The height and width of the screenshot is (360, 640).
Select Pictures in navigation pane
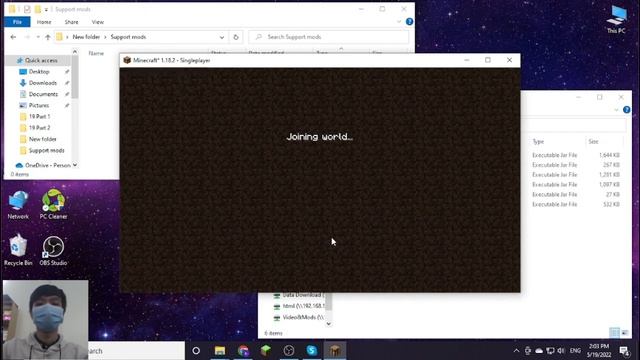pyautogui.click(x=39, y=105)
